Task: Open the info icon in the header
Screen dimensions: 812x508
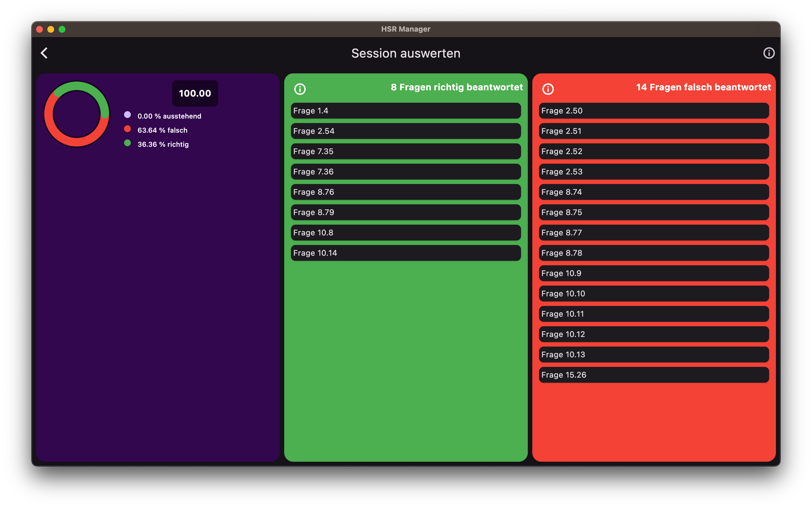Action: pyautogui.click(x=769, y=53)
